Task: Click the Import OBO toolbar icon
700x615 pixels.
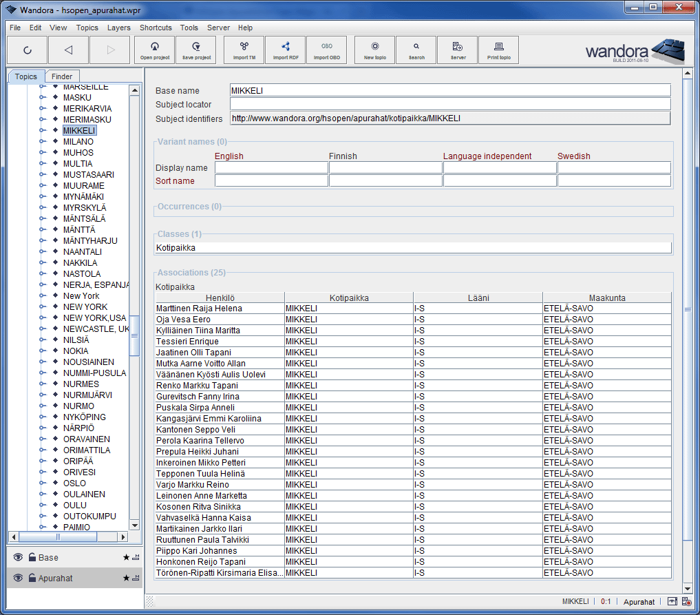Action: (x=327, y=50)
